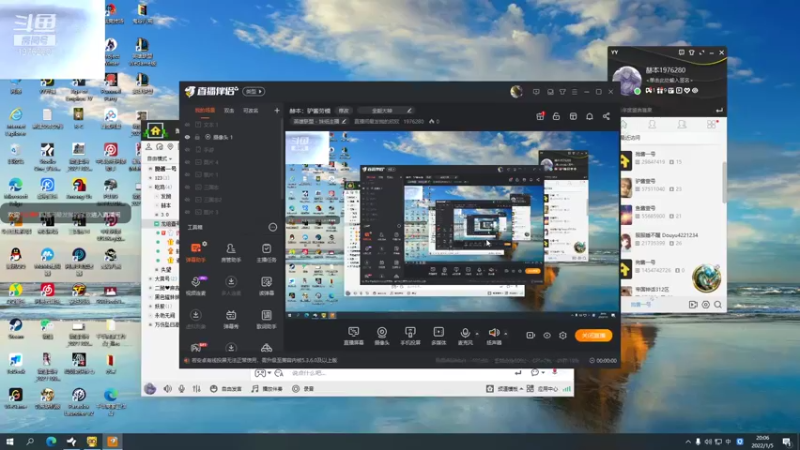This screenshot has height=450, width=800.
Task: Open speaker dropdown arrow beside 扬声器
Action: 506,334
